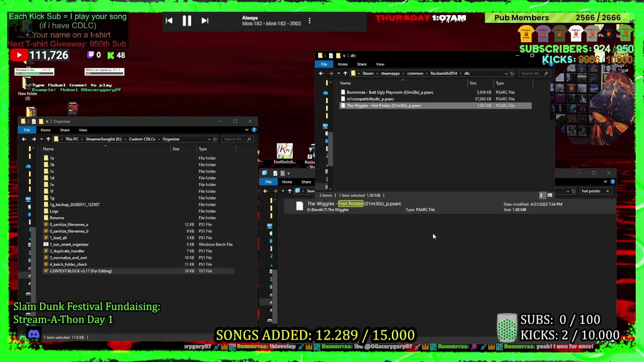Open the View tab in Organizer window
Viewport: 644px width, 362px height.
(83, 130)
